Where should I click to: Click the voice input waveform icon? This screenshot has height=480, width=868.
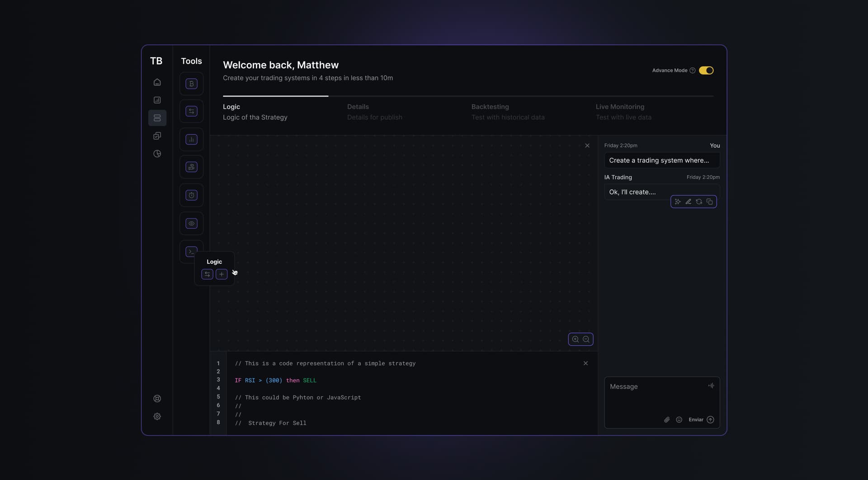[711, 386]
